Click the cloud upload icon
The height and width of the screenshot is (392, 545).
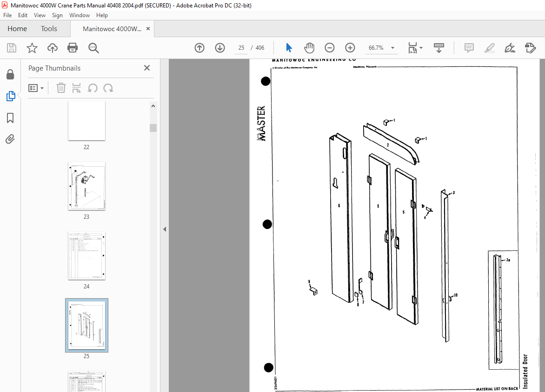[53, 48]
